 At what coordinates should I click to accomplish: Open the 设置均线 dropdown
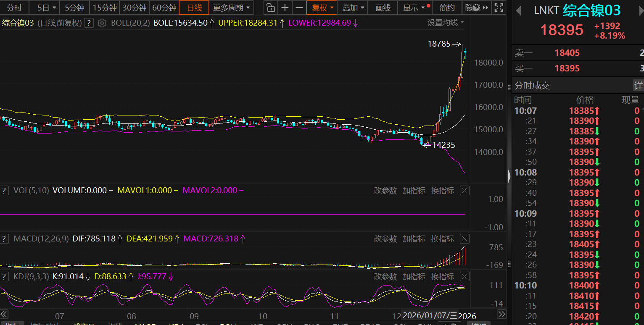[446, 23]
